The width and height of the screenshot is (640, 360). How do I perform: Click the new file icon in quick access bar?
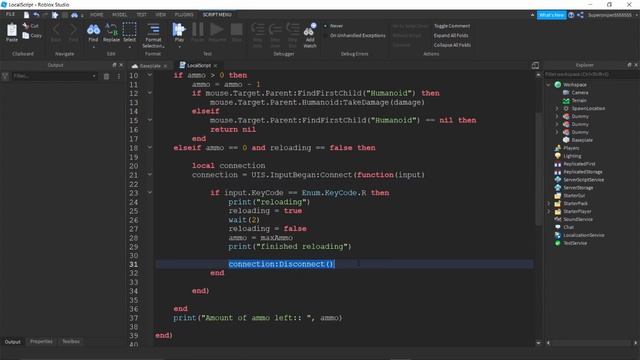pos(27,15)
